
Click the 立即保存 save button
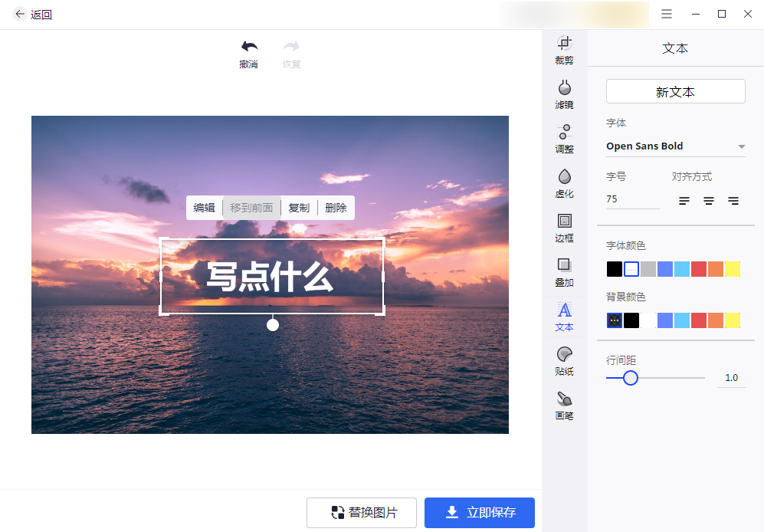479,512
